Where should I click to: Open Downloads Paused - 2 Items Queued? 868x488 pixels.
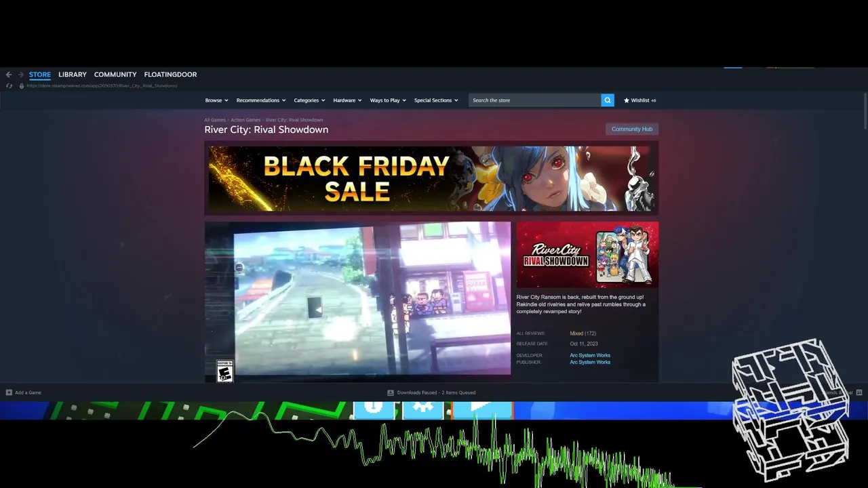pyautogui.click(x=436, y=392)
